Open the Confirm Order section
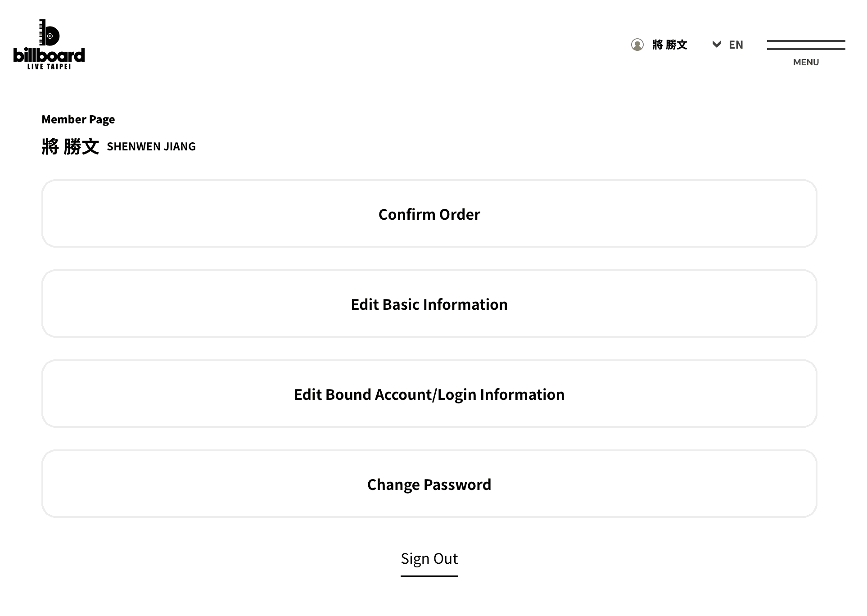 (x=429, y=214)
